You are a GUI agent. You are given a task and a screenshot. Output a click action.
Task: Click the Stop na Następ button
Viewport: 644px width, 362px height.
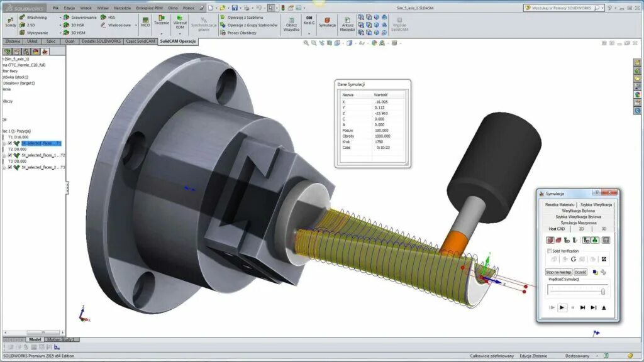point(558,272)
